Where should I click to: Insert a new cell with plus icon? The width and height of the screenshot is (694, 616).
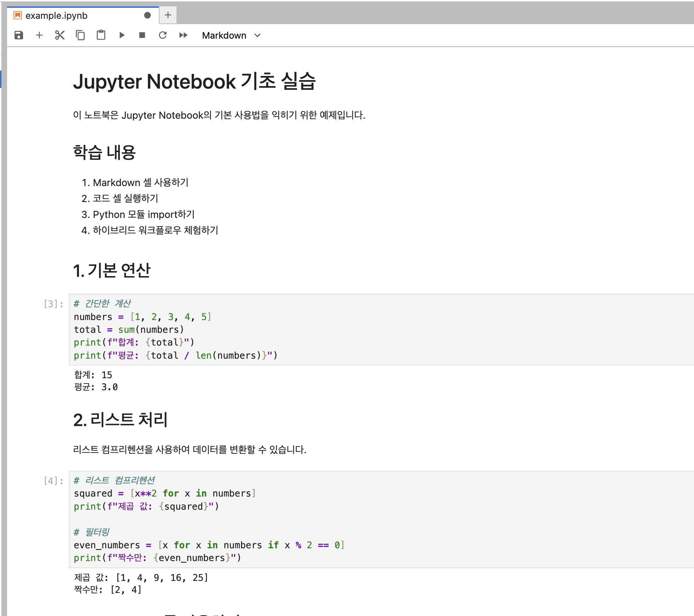[39, 35]
